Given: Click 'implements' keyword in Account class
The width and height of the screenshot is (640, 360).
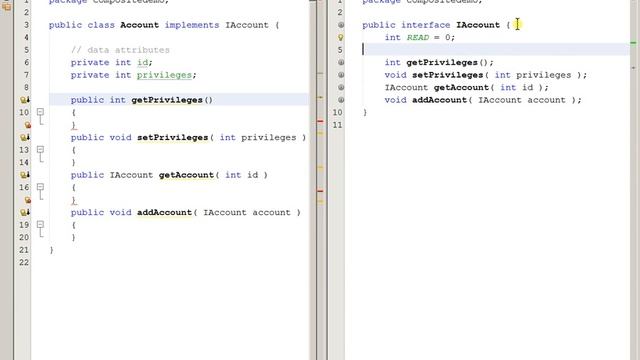Looking at the screenshot, I should tap(192, 25).
